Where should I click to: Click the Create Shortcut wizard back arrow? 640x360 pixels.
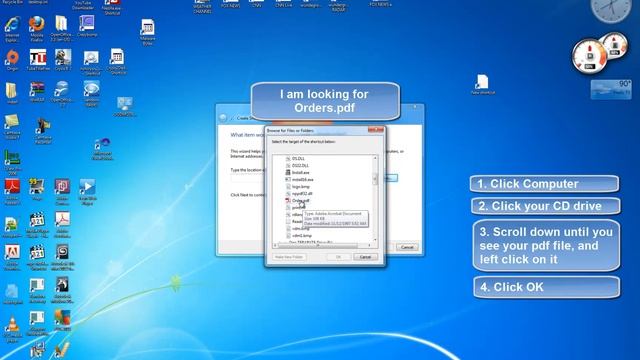pyautogui.click(x=223, y=118)
